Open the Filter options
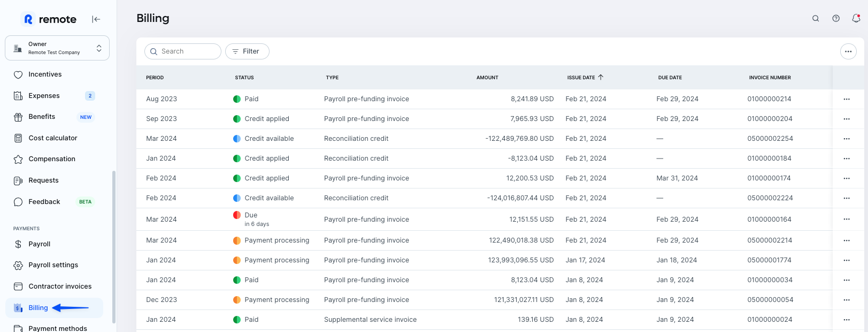Viewport: 868px width, 332px height. click(x=247, y=51)
